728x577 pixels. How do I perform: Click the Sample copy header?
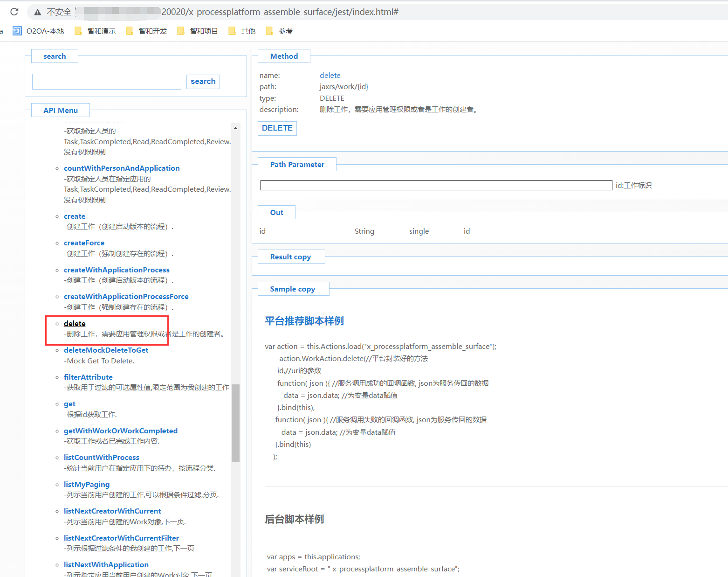tap(293, 289)
